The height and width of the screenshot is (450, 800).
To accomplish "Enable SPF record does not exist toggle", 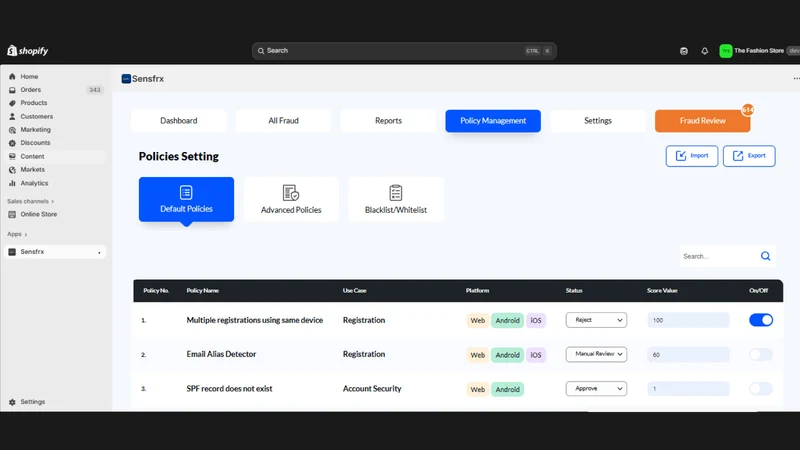I will point(761,389).
